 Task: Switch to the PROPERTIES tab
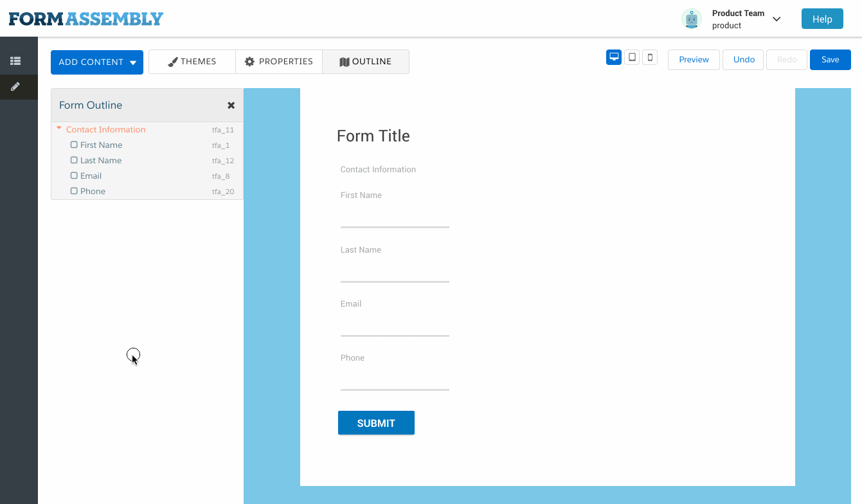[279, 61]
